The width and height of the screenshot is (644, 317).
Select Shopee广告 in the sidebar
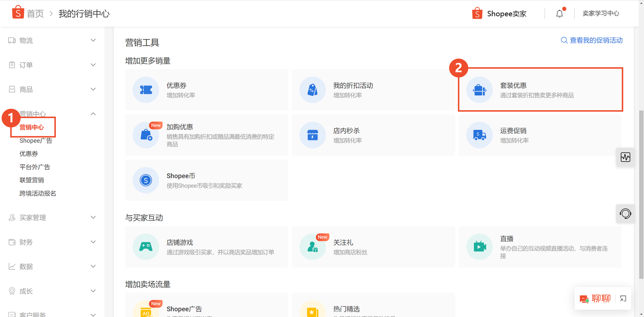tap(36, 140)
